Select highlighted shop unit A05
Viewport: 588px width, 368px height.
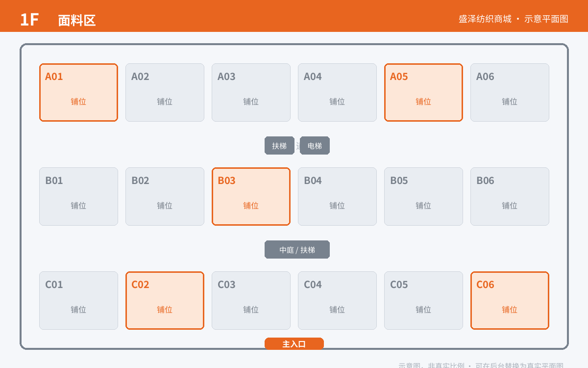click(423, 92)
